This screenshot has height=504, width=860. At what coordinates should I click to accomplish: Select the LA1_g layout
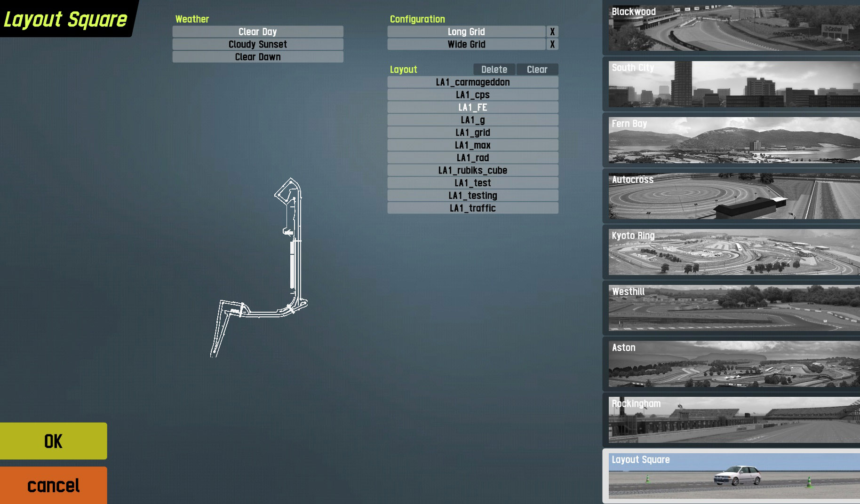473,120
